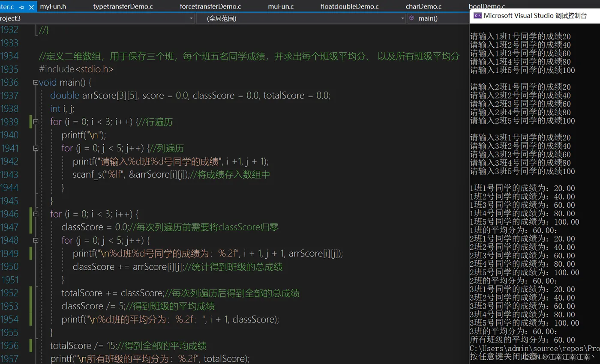
Task: Collapse the for loop at line 1946
Action: [36, 214]
